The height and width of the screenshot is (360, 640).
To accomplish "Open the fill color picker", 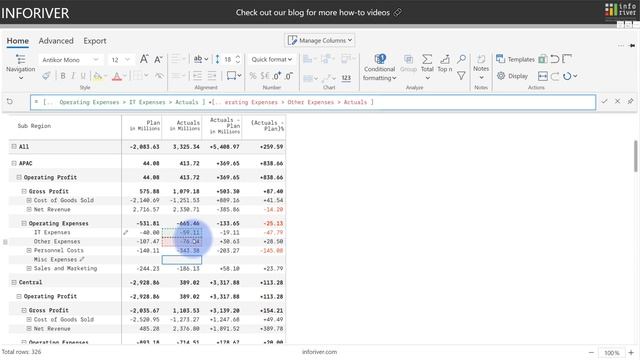I will [x=100, y=76].
